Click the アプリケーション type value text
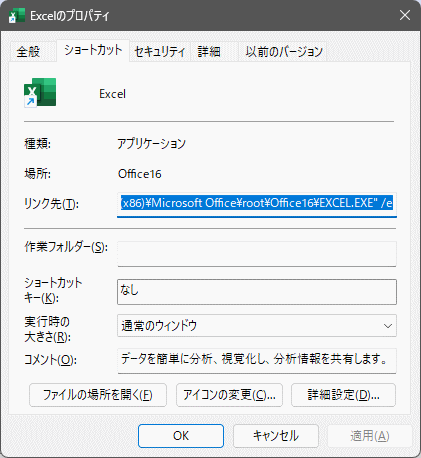Image resolution: width=421 pixels, height=458 pixels. point(151,144)
